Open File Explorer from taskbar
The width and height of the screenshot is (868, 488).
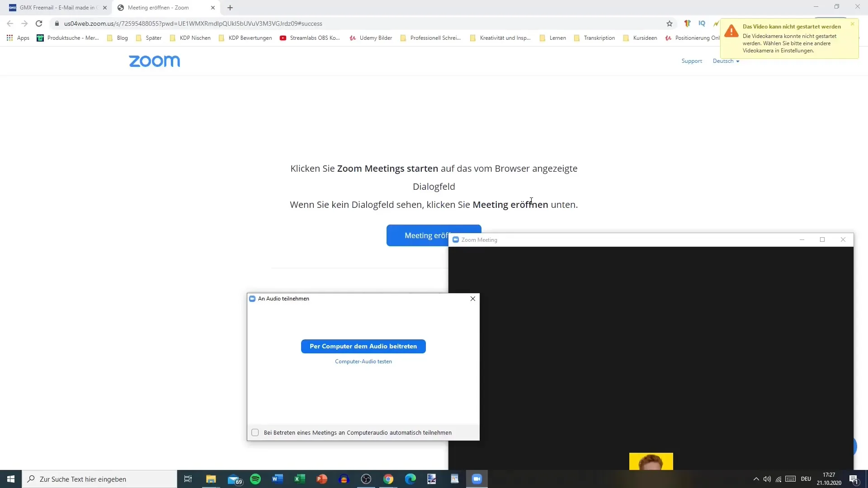point(211,479)
